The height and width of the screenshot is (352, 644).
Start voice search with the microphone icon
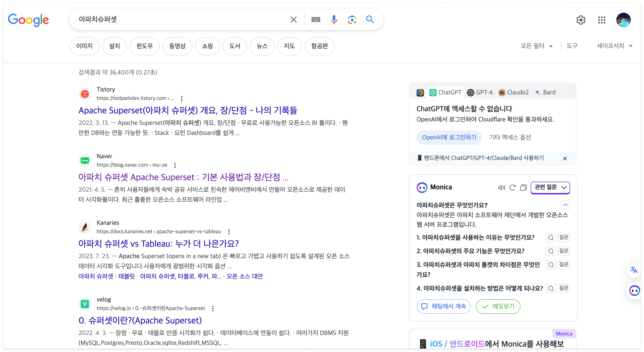[334, 20]
